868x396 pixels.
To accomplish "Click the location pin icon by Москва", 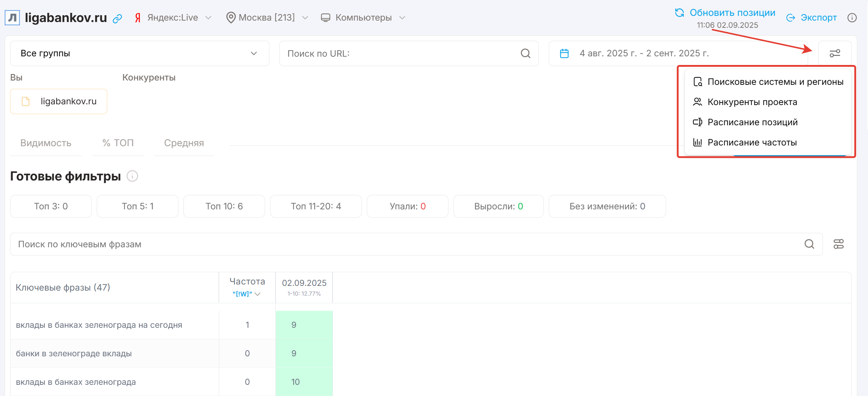I will click(231, 17).
